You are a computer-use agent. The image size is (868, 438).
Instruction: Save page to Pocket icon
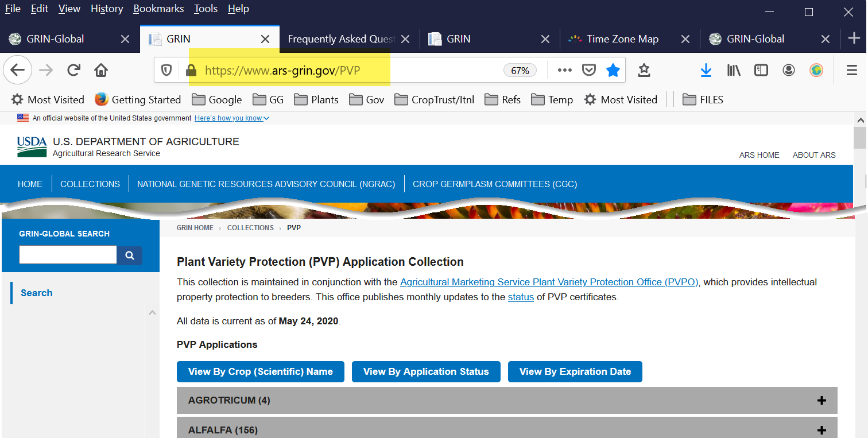(x=589, y=70)
